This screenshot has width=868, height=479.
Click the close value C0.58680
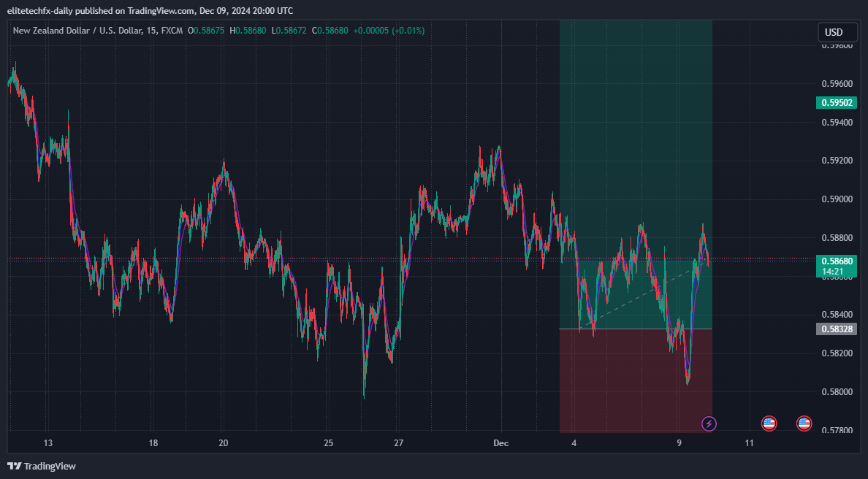[x=330, y=31]
